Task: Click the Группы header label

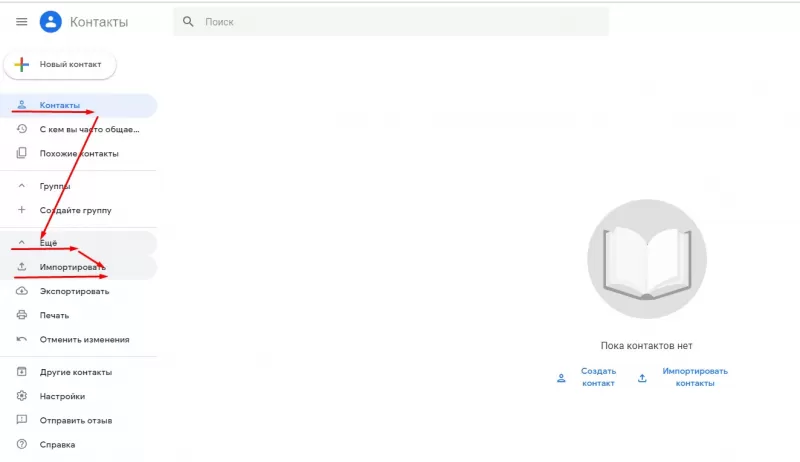Action: (x=55, y=186)
